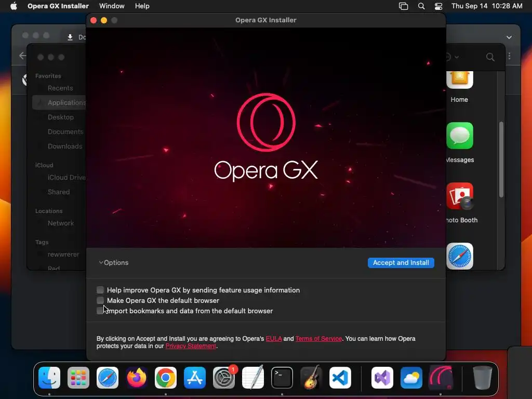Image resolution: width=532 pixels, height=399 pixels.
Task: Open the Home app icon in Finder
Action: click(x=459, y=80)
